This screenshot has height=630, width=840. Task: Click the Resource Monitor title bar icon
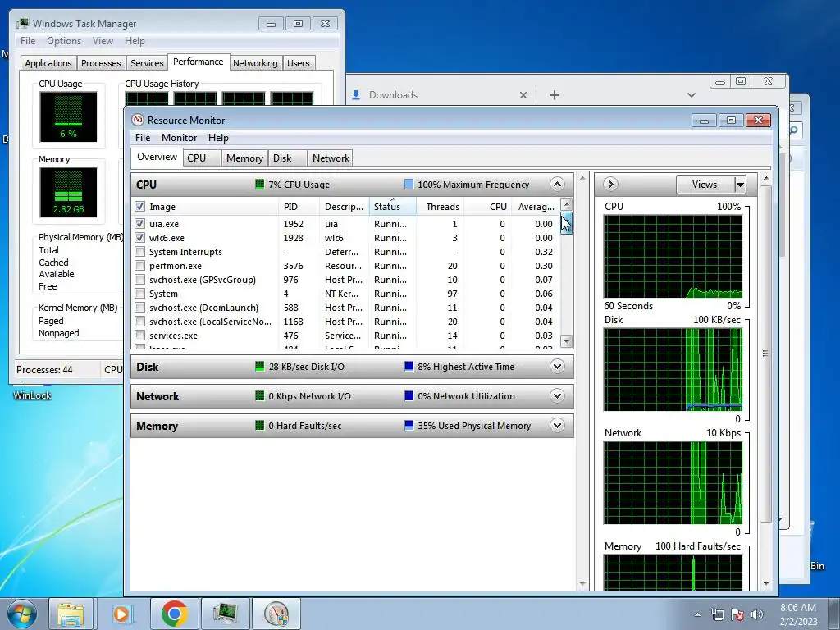(138, 120)
